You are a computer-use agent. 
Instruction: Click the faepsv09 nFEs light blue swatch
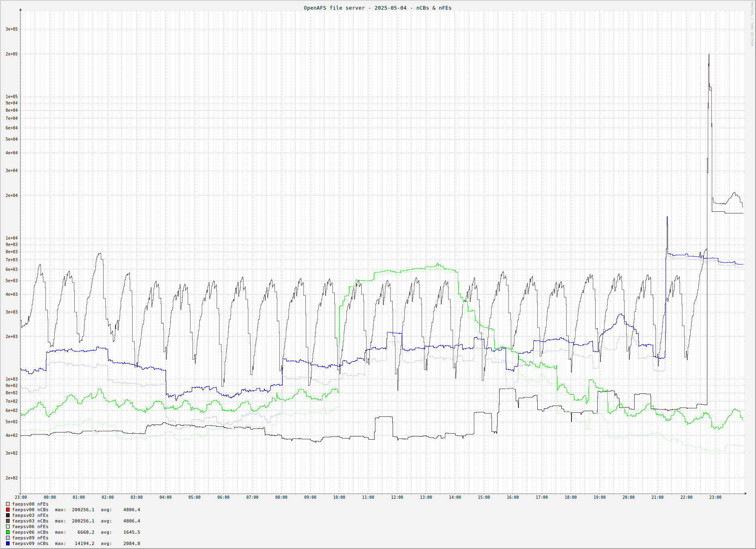(8, 538)
